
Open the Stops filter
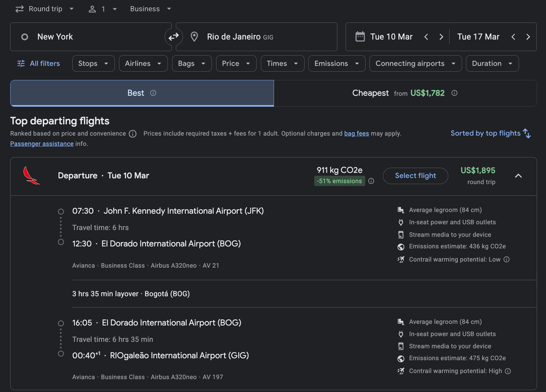click(93, 63)
